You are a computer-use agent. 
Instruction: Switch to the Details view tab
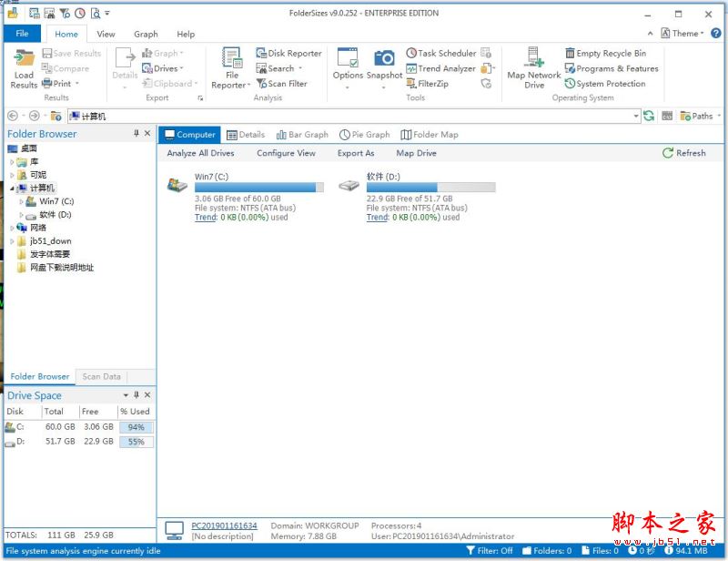pyautogui.click(x=246, y=135)
